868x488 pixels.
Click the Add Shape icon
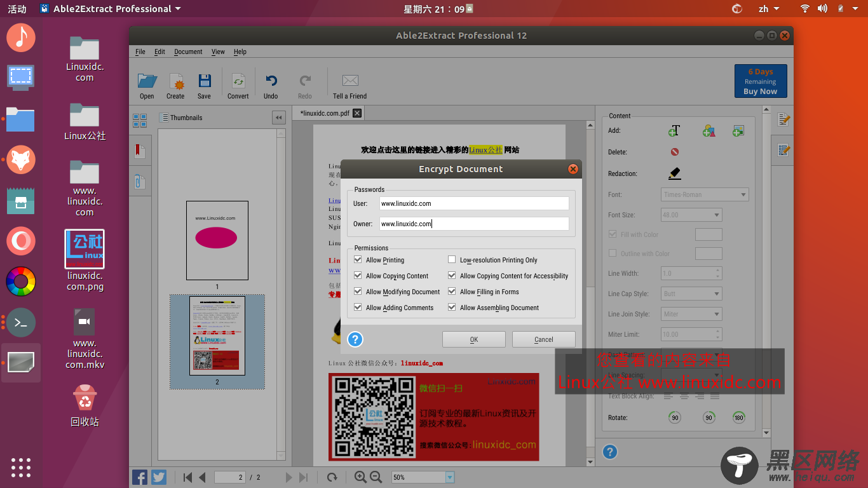[709, 131]
